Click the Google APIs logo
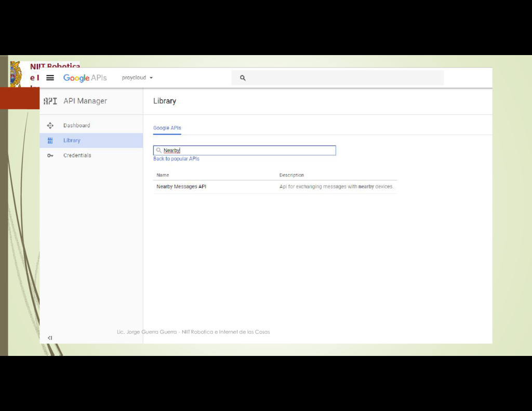Screen dimensions: 532x411 pyautogui.click(x=85, y=78)
